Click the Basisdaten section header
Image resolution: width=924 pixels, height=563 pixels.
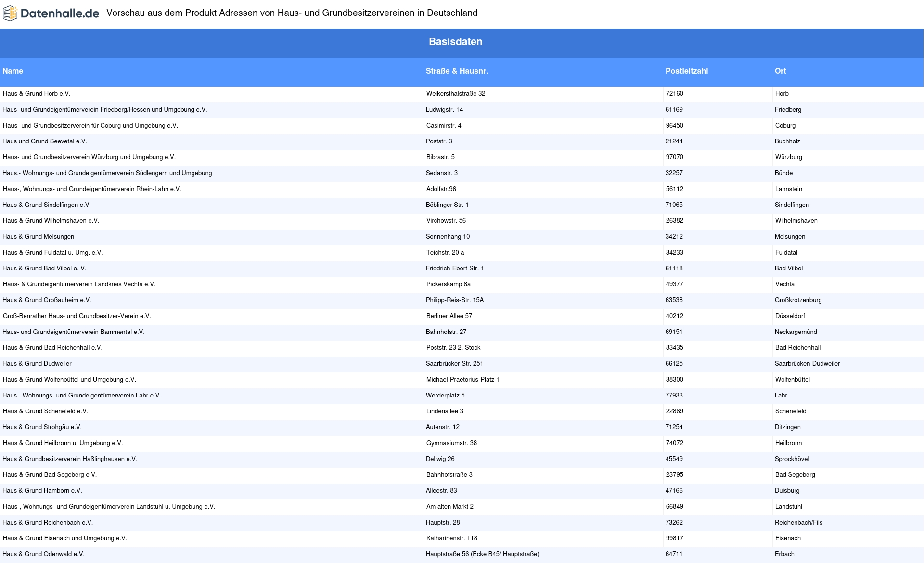coord(455,42)
